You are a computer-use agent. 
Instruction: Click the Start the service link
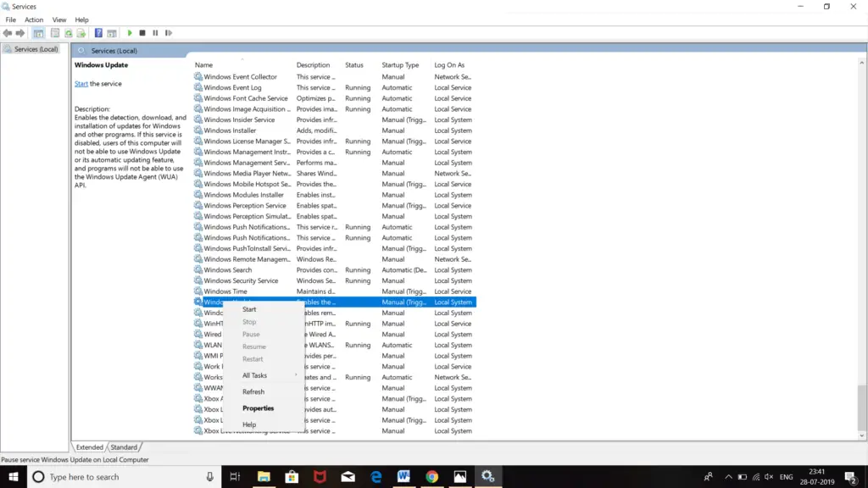(81, 84)
